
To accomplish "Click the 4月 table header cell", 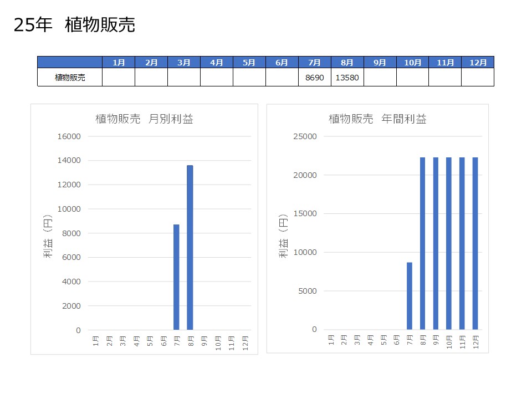I will 217,63.
